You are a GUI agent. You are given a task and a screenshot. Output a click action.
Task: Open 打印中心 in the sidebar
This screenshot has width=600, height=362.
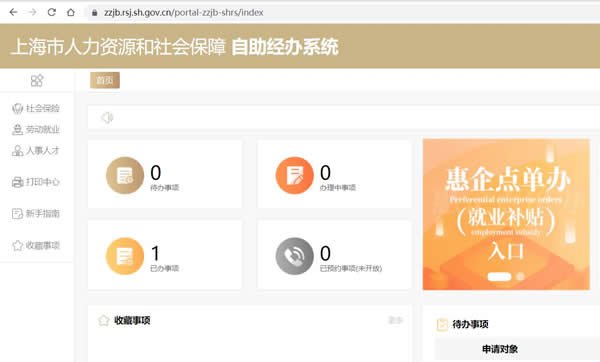36,182
